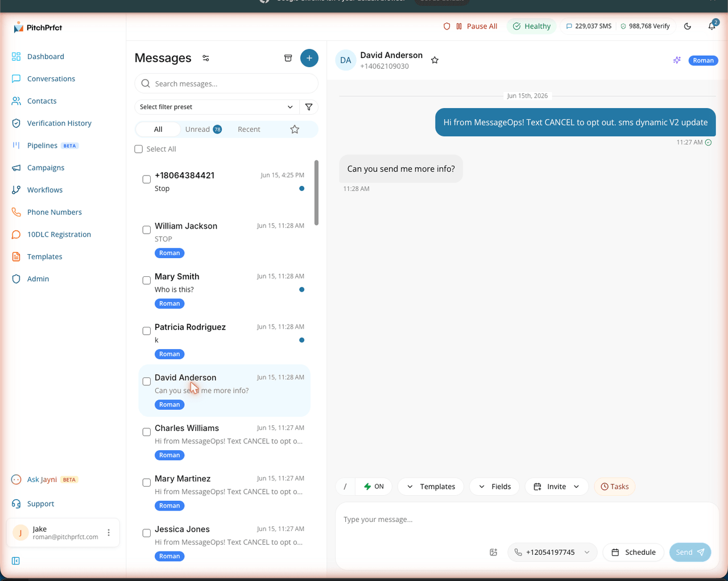Image resolution: width=728 pixels, height=581 pixels.
Task: Check Mary Smith's checkbox
Action: click(x=146, y=280)
